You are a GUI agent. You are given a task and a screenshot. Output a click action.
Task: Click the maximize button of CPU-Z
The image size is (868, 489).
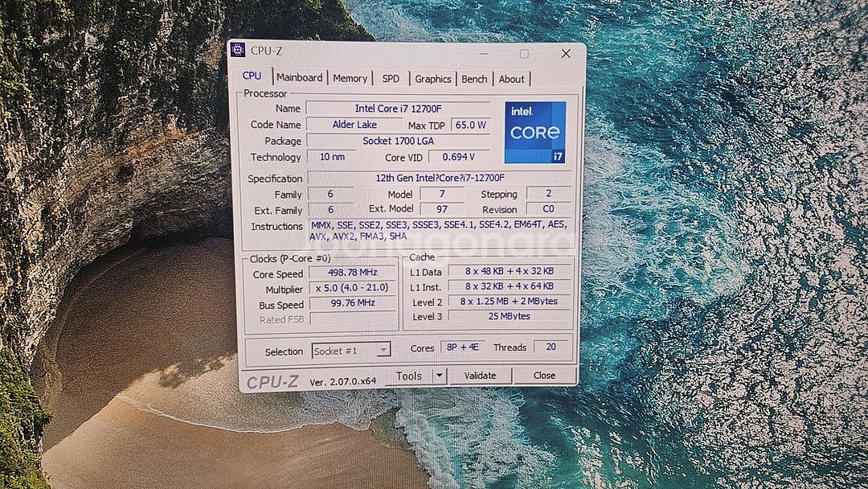tap(524, 54)
